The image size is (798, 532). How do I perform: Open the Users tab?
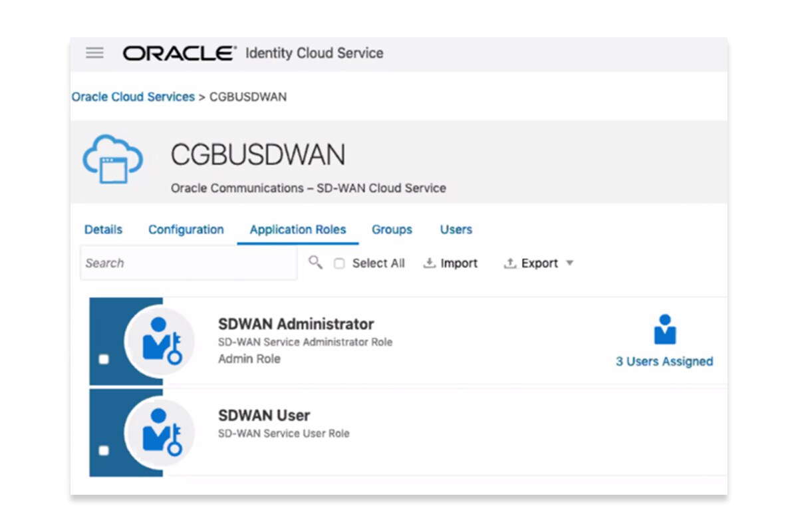click(456, 229)
